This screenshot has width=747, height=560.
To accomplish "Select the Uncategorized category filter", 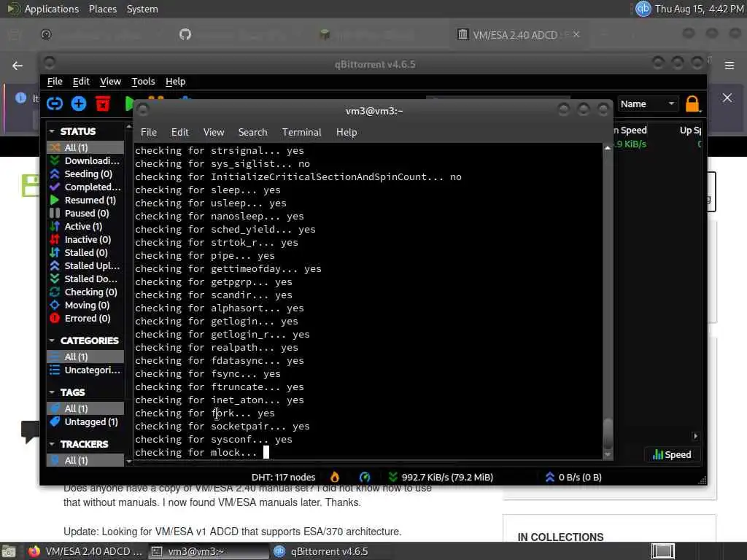I will tap(85, 370).
